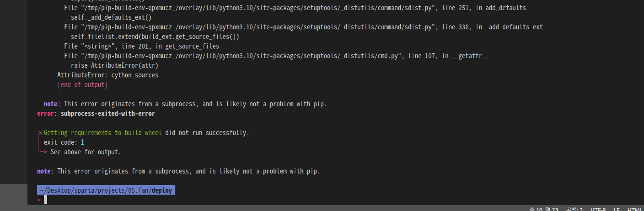Click the AttributeError: cython_sources line
The image size is (644, 211).
pos(108,75)
